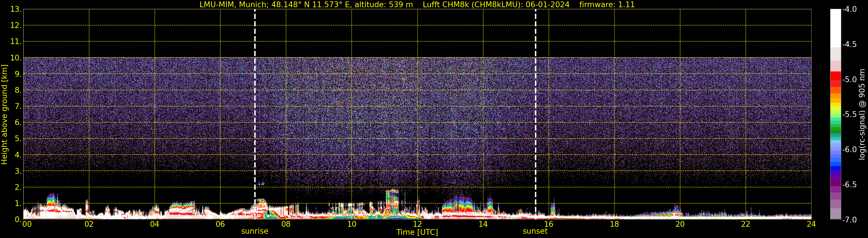Image resolution: width=868 pixels, height=238 pixels.
Task: Click the time axis tick label 24
Action: 811,224
